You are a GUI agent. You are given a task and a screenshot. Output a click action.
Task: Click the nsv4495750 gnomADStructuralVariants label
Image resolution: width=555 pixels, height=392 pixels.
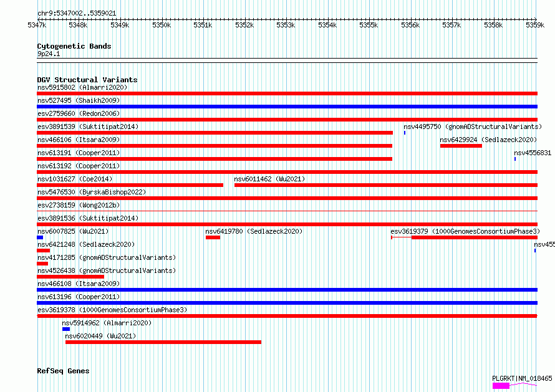[x=473, y=127]
